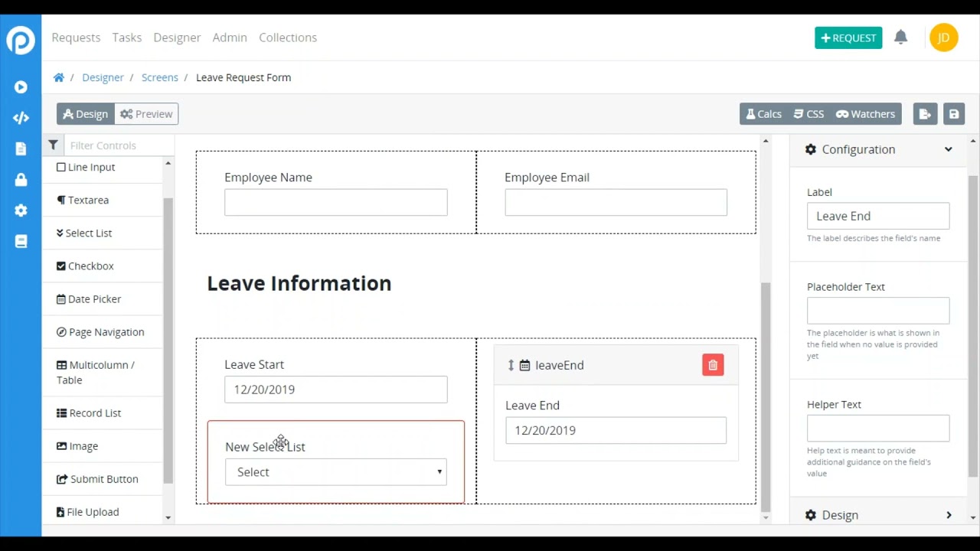
Task: Delete the leaveEnd control with trash icon
Action: pyautogui.click(x=713, y=365)
